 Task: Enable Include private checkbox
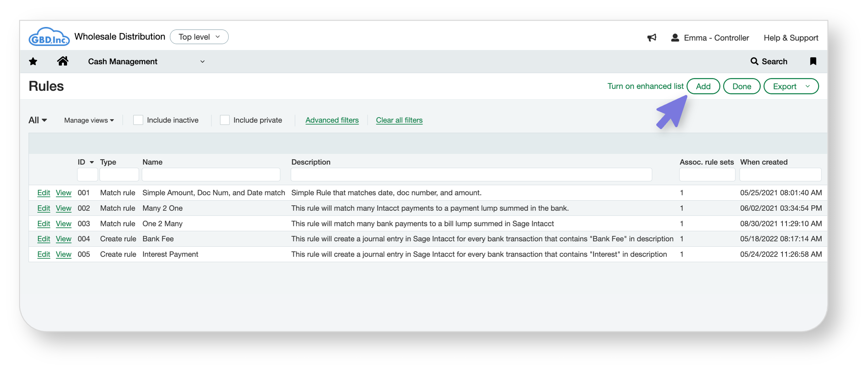225,120
